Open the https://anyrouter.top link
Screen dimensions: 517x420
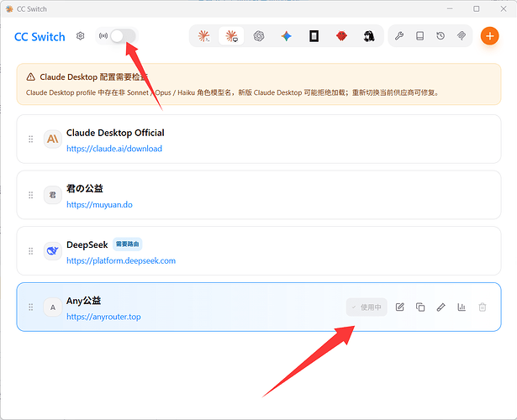coord(103,317)
